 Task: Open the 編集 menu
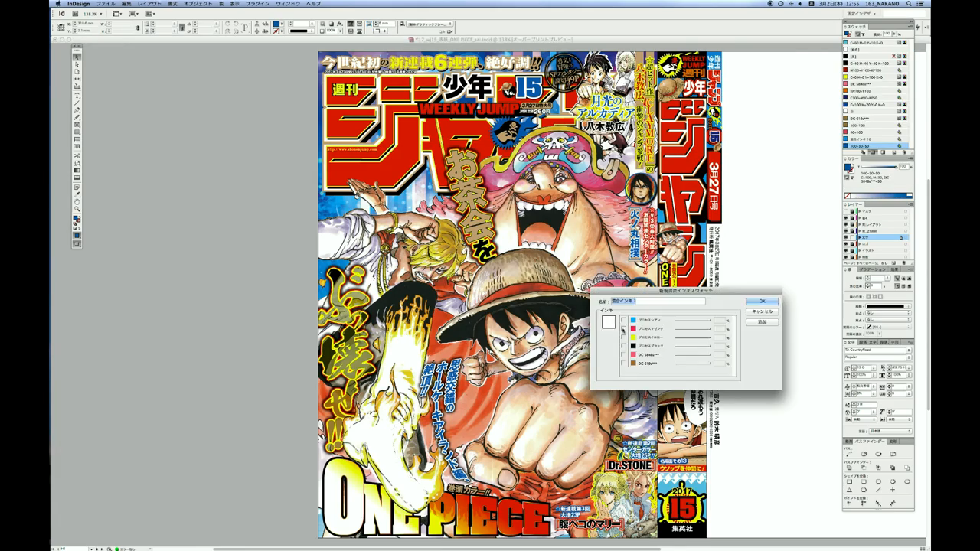126,4
